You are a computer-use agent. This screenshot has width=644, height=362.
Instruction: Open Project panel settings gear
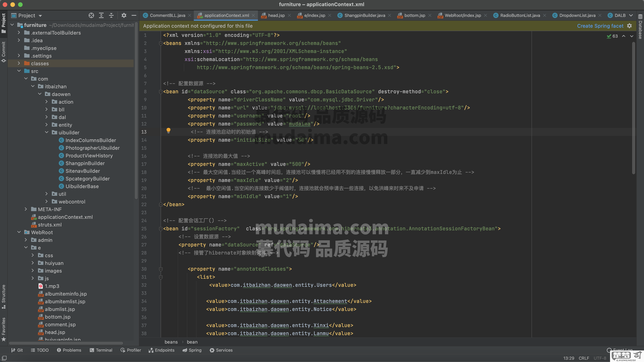124,16
